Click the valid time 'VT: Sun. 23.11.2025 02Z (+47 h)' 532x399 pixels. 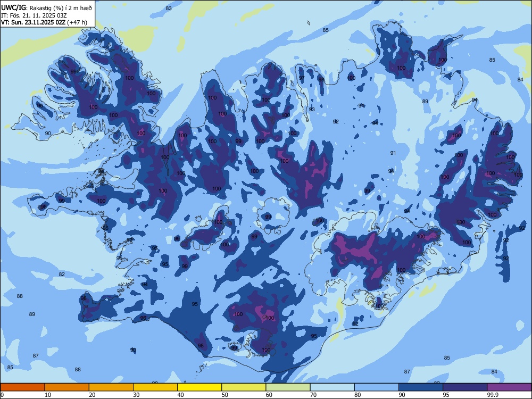pyautogui.click(x=44, y=22)
